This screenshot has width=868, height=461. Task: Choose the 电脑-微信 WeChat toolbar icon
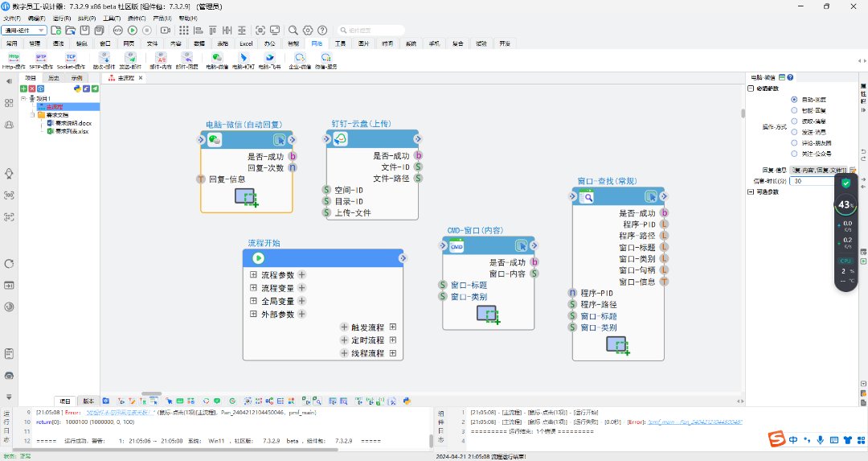click(x=217, y=58)
